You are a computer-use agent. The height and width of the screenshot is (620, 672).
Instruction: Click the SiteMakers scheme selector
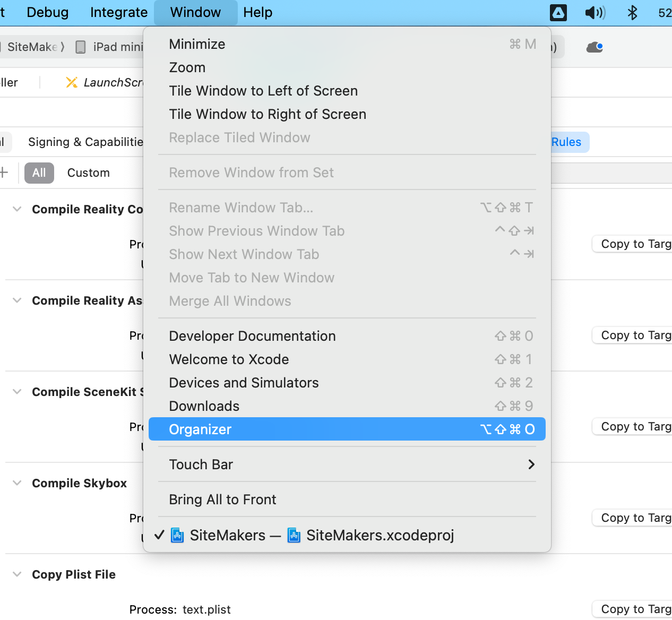pyautogui.click(x=32, y=47)
